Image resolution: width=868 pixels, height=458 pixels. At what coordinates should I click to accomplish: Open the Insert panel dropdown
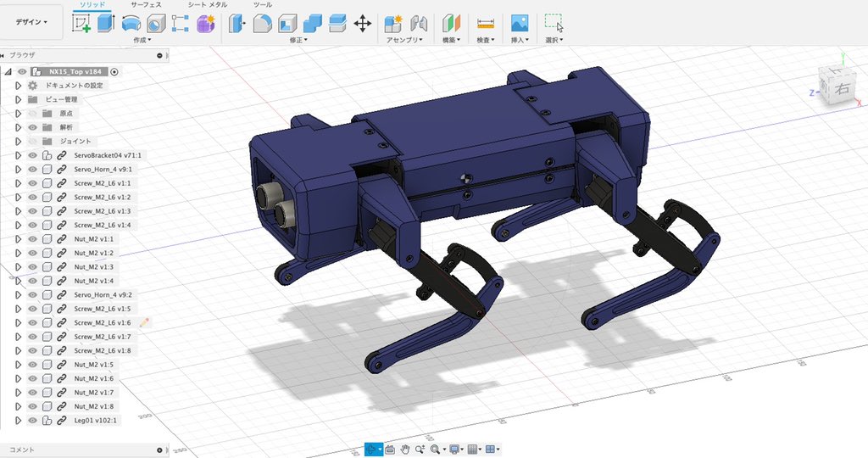point(520,40)
